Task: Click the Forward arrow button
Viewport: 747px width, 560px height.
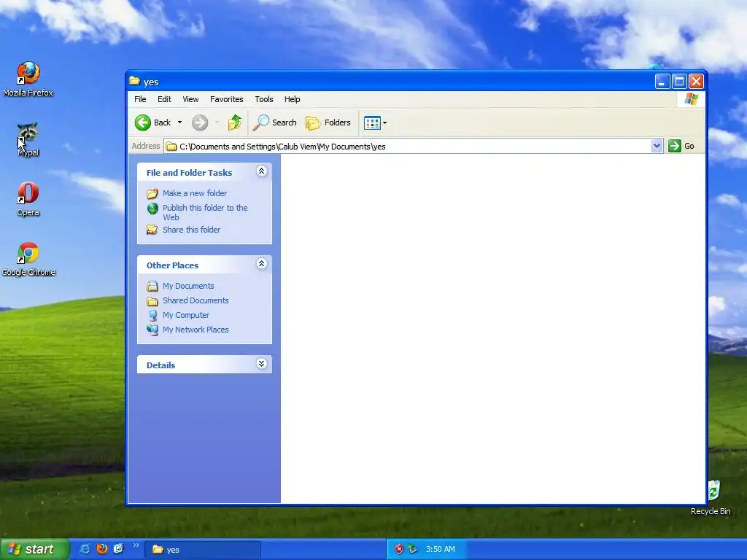Action: [200, 122]
